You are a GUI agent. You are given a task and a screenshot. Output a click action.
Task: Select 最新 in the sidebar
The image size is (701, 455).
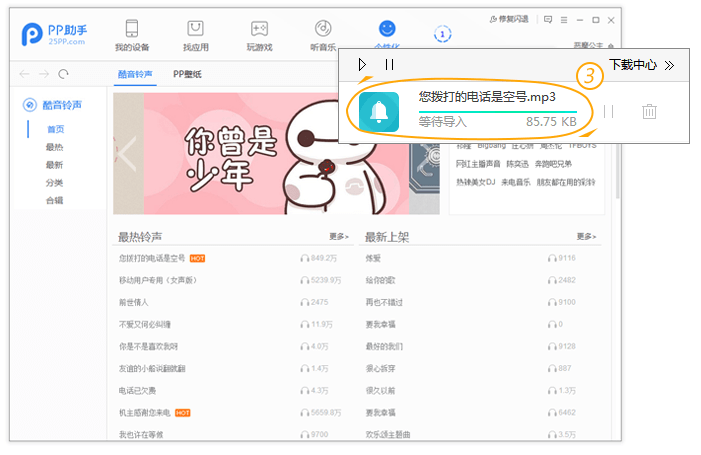pyautogui.click(x=55, y=165)
